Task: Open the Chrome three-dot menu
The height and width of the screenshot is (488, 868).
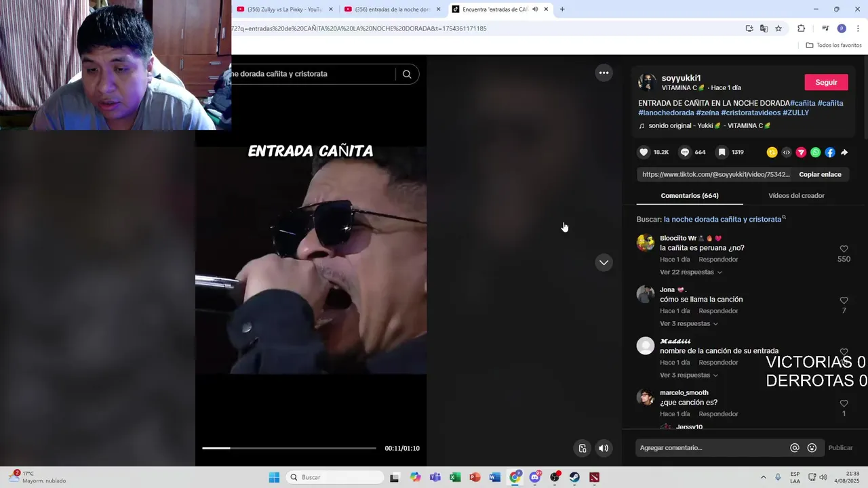Action: point(859,28)
